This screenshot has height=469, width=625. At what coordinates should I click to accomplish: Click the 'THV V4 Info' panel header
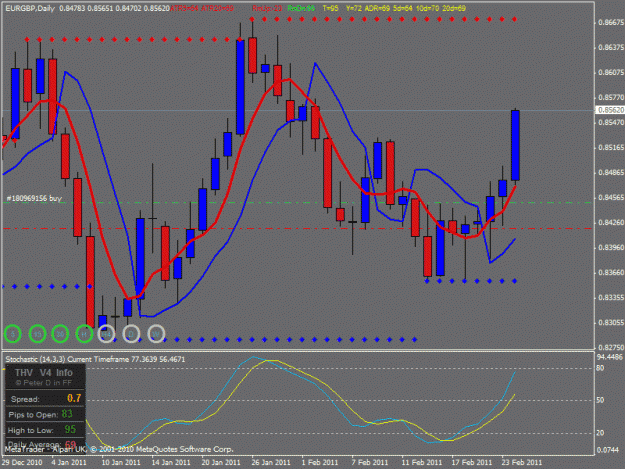coord(44,373)
